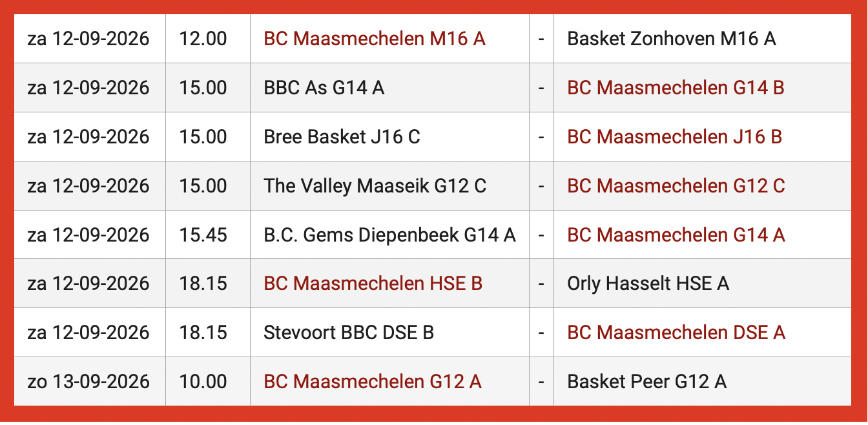Select B.C. Gems Diepenbeek G14 A cell
The height and width of the screenshot is (425, 868).
pos(389,235)
